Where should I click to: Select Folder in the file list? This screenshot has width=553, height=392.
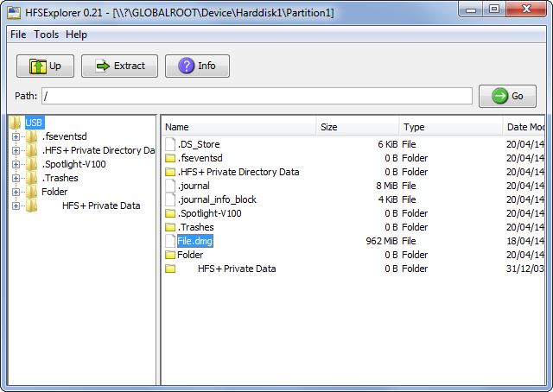(190, 255)
